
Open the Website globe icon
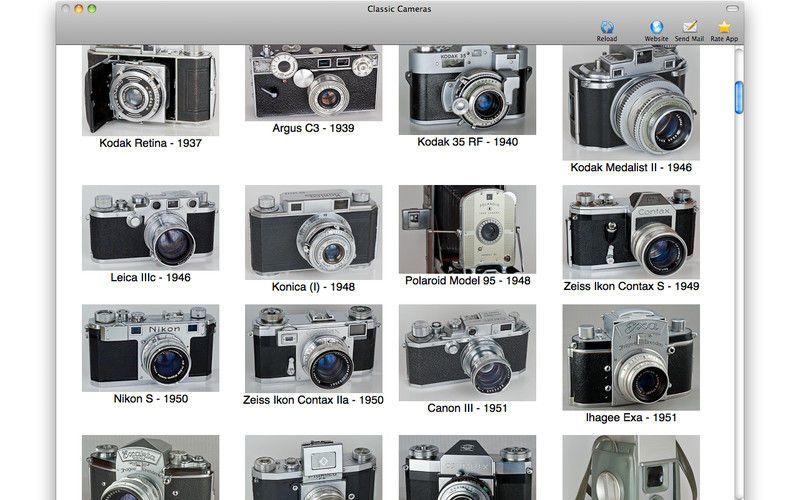pos(656,27)
